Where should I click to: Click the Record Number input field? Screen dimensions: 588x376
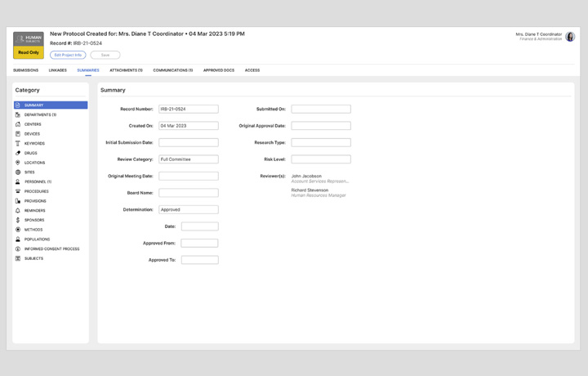tap(189, 109)
